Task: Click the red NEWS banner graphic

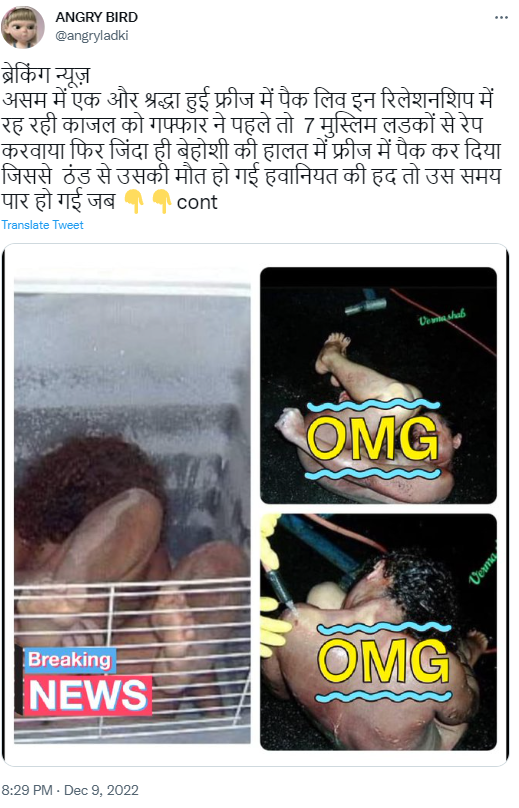Action: click(x=87, y=695)
